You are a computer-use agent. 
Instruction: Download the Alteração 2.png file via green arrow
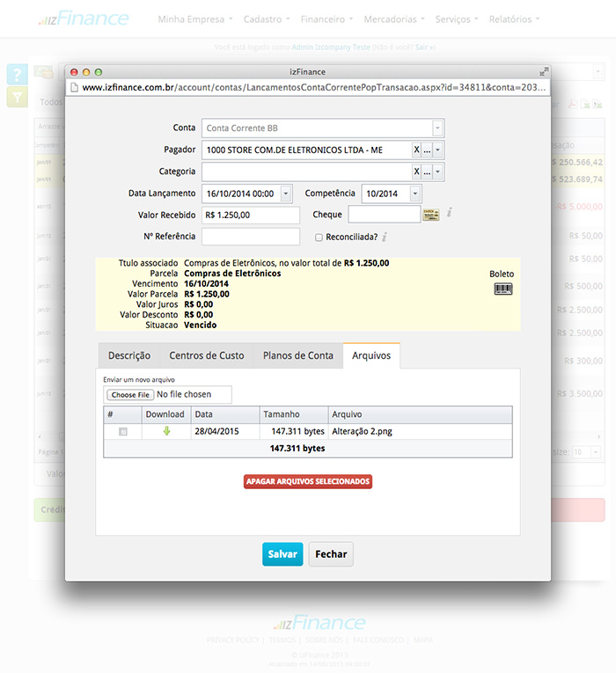coord(165,431)
